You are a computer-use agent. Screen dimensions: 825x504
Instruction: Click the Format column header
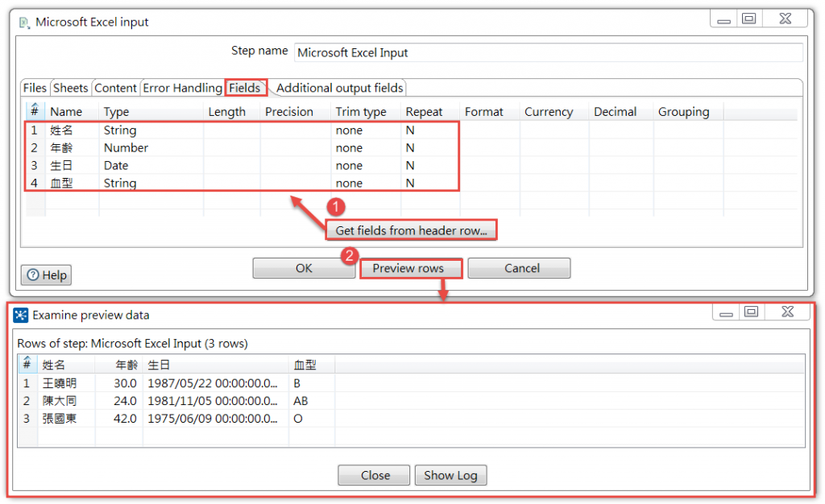coord(490,112)
